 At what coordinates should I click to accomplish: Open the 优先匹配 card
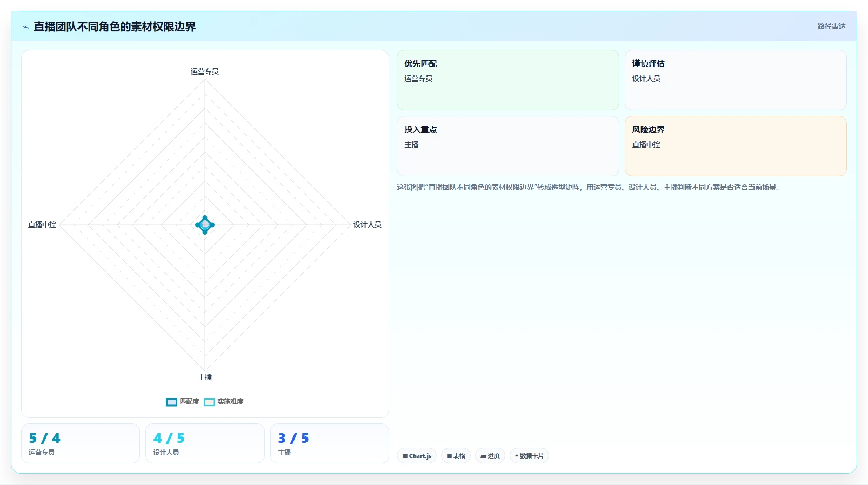coord(508,80)
